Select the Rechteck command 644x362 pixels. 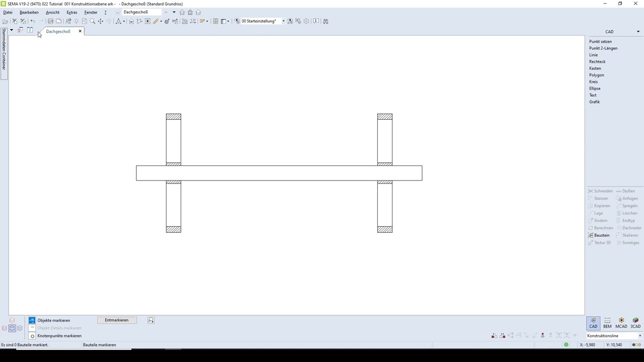click(597, 62)
